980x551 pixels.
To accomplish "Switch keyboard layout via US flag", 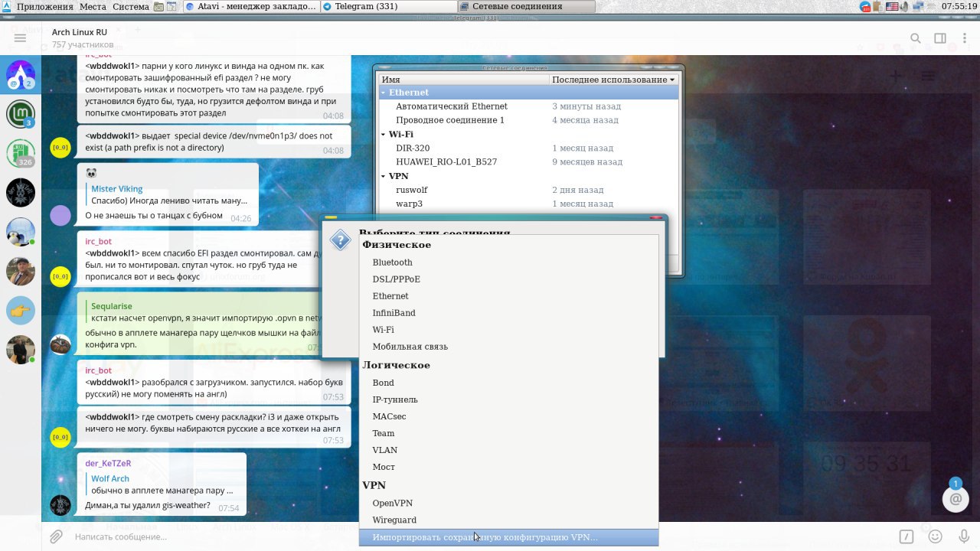I will point(892,6).
